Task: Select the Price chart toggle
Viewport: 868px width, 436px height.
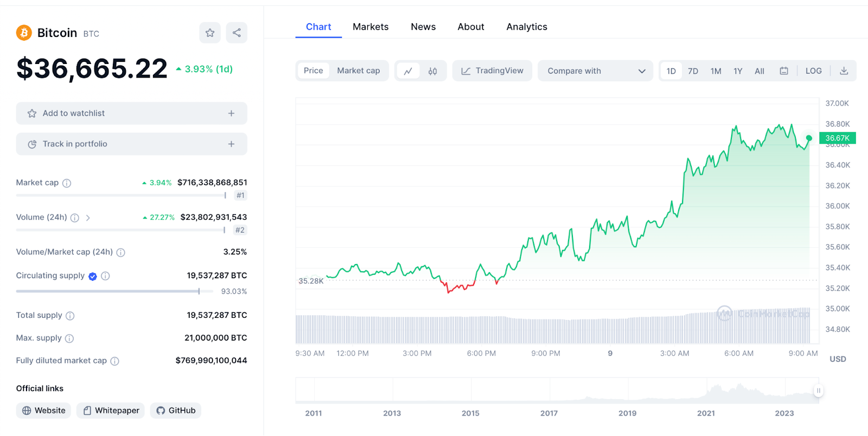Action: (313, 71)
